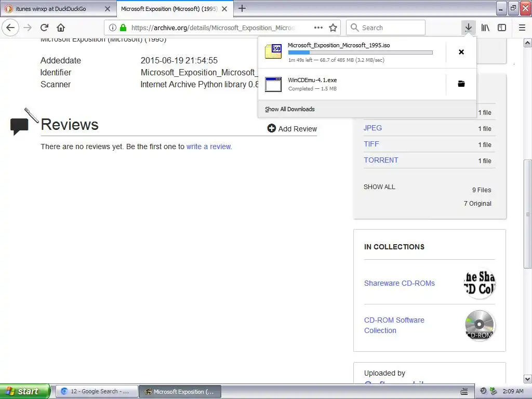Open the JPEG download option
Image resolution: width=532 pixels, height=399 pixels.
373,128
